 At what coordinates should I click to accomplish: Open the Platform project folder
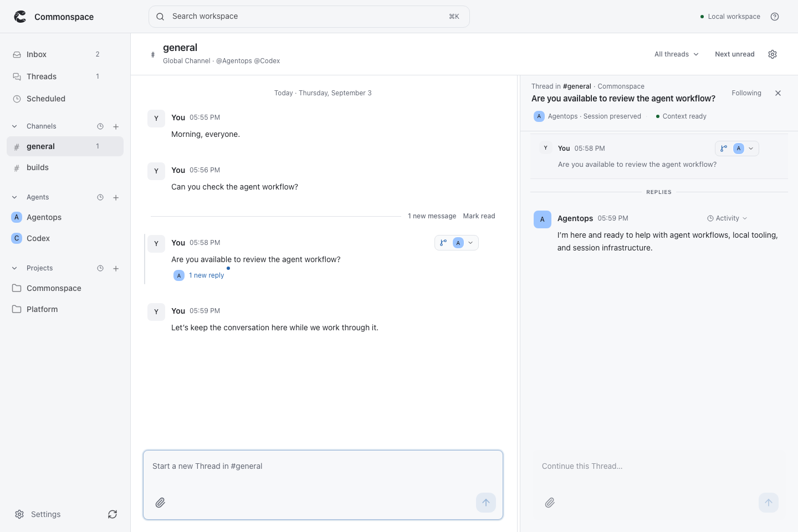pyautogui.click(x=65, y=309)
